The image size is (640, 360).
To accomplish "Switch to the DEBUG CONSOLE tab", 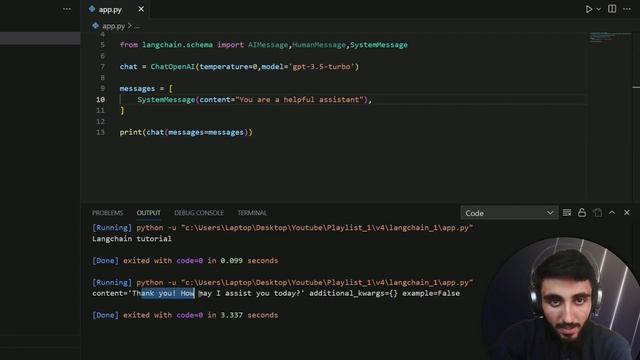I will coord(199,213).
